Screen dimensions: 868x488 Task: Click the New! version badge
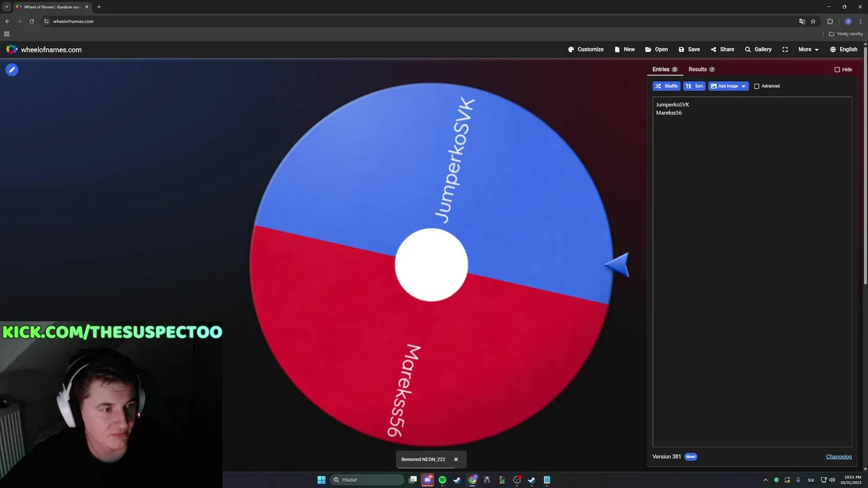click(x=690, y=457)
